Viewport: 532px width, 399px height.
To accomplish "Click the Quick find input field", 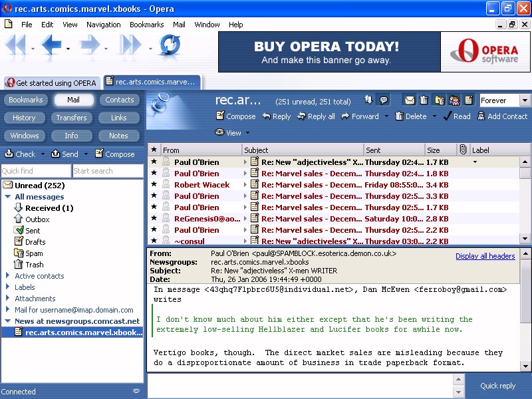I will pos(36,171).
